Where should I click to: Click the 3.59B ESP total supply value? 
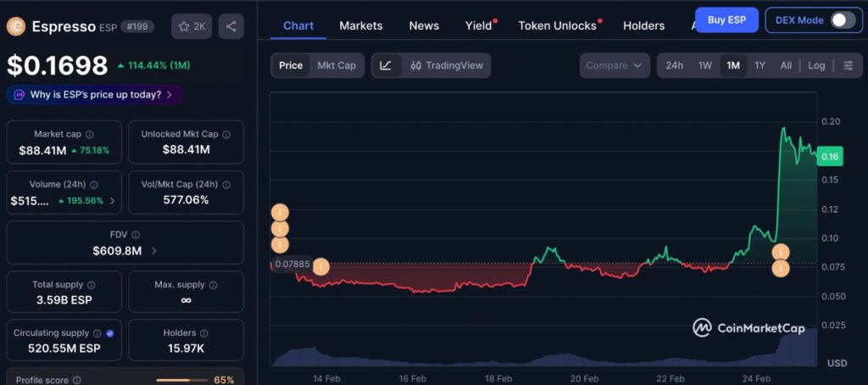[x=64, y=300]
